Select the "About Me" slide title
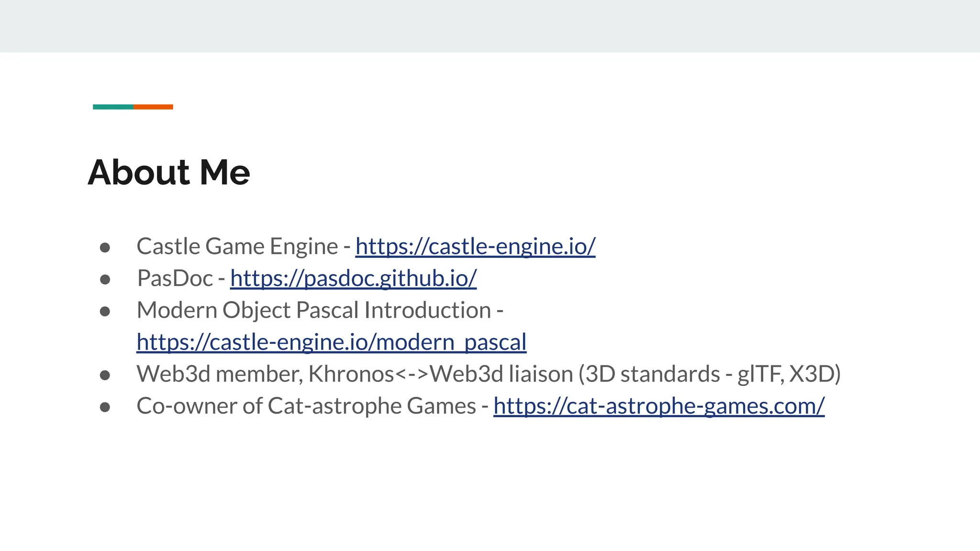Viewport: 980px width, 551px height. pos(169,172)
